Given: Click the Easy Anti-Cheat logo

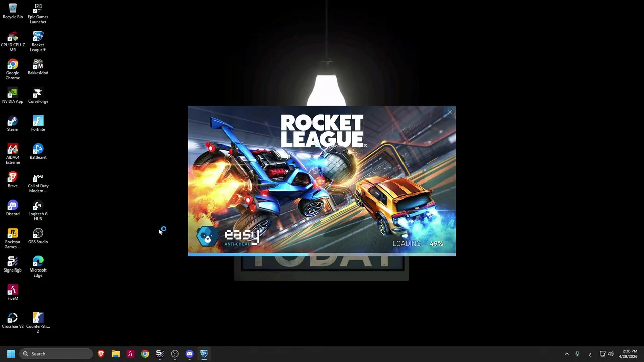Looking at the screenshot, I should (228, 236).
